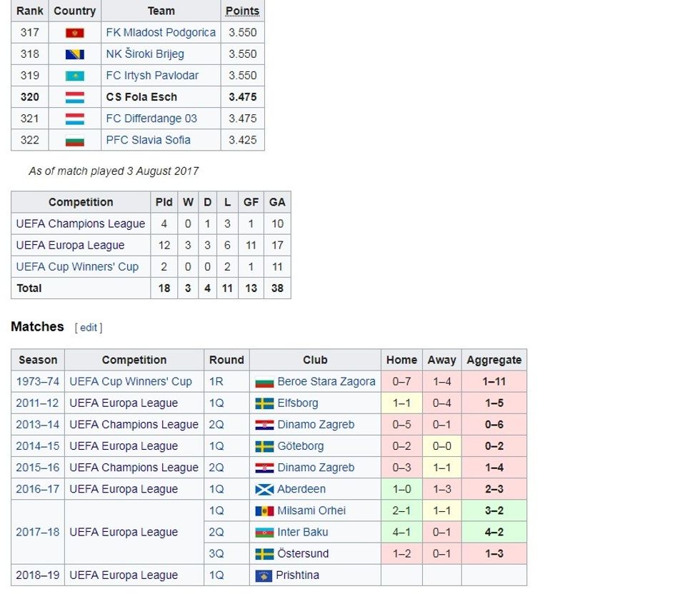Click the Bulgarian flag next to Beroe Stara Zagora
700x594 pixels.
[264, 382]
